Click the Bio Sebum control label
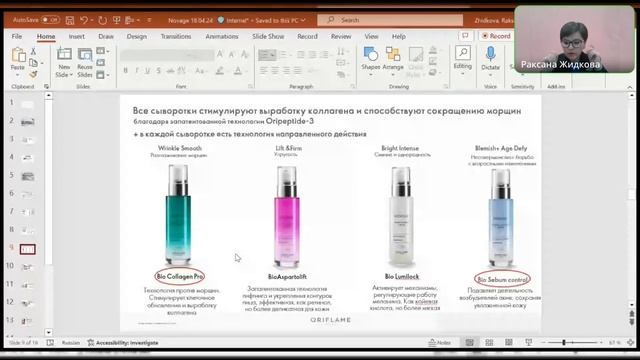Viewport: 640px width, 360px height. tap(502, 280)
